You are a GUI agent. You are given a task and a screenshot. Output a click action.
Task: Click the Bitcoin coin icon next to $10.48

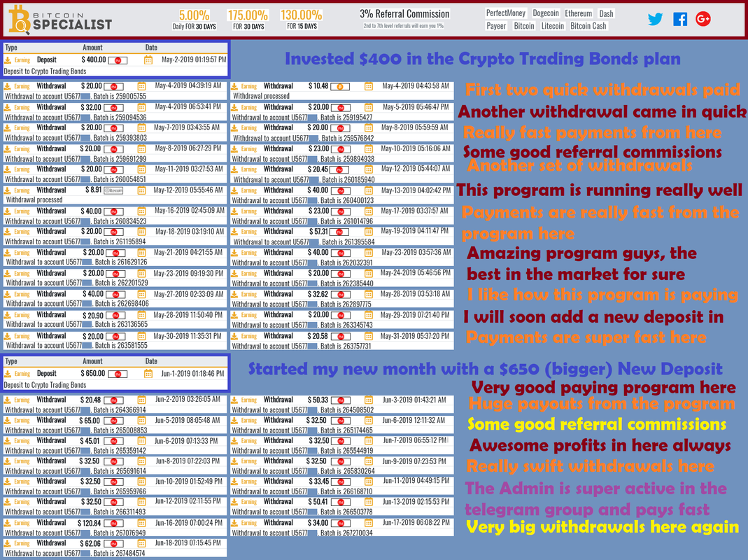point(340,86)
